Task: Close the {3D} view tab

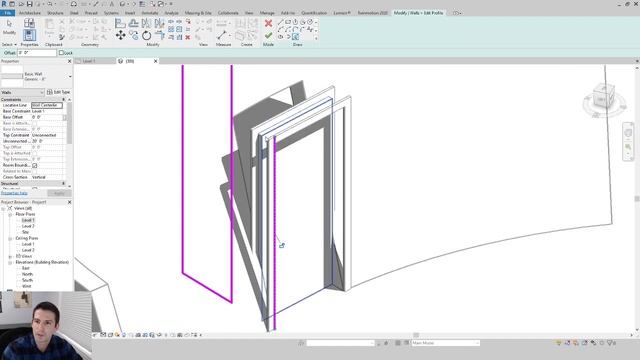Action: click(155, 61)
